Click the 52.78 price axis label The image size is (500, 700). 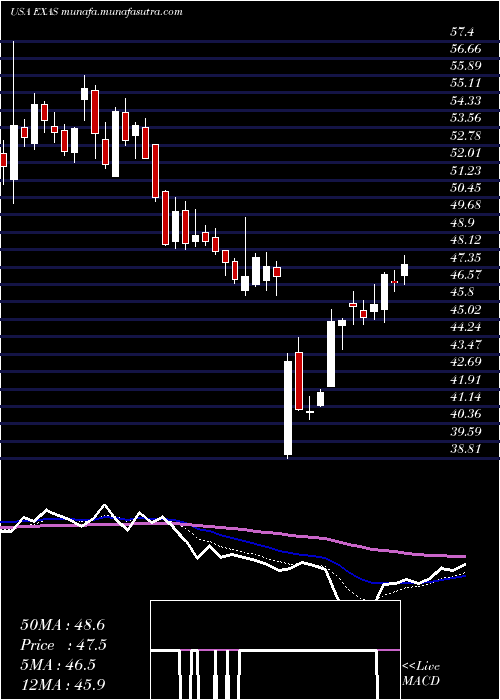click(466, 136)
